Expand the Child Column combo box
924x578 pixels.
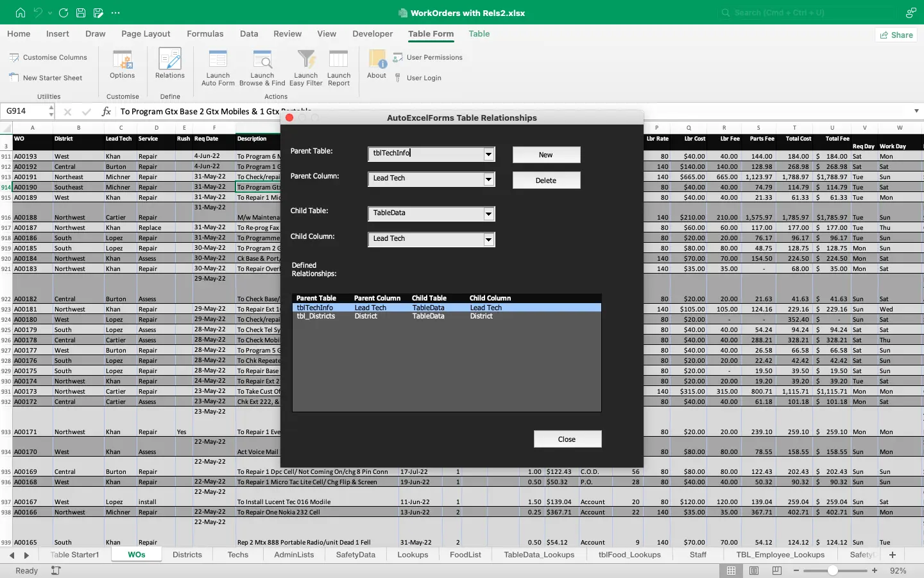(489, 240)
